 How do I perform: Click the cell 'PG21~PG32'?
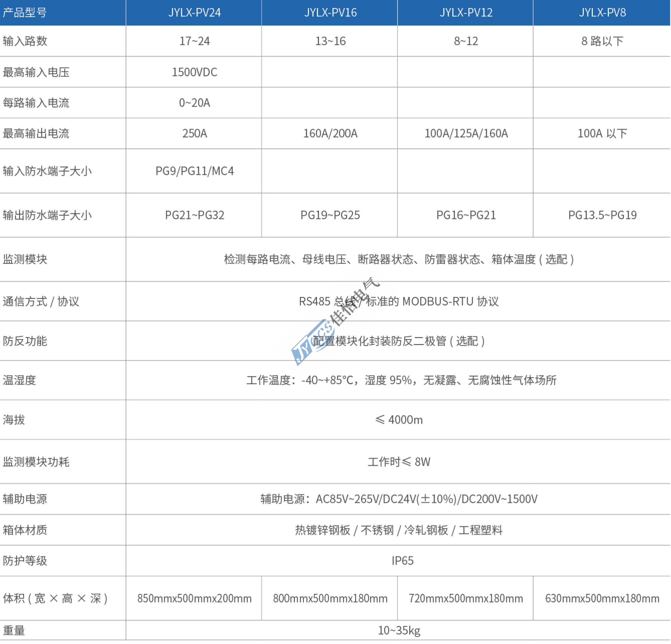195,215
